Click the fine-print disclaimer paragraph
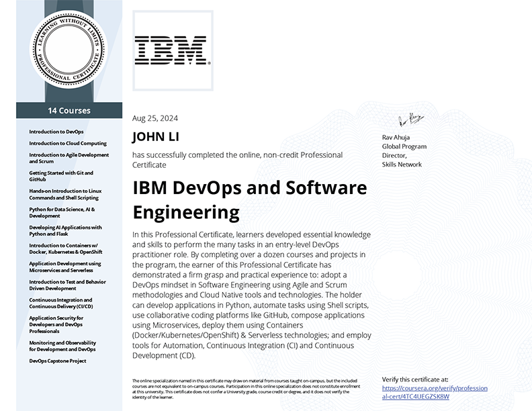 [x=246, y=389]
